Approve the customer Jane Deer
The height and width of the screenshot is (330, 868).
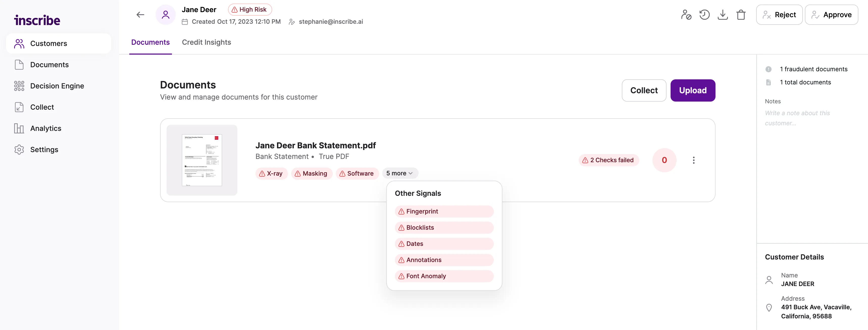pyautogui.click(x=831, y=14)
